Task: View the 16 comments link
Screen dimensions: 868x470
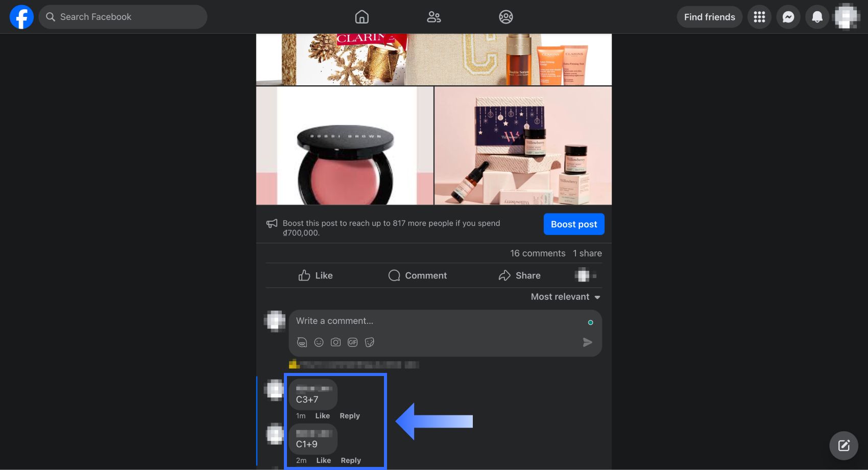Action: pos(538,253)
